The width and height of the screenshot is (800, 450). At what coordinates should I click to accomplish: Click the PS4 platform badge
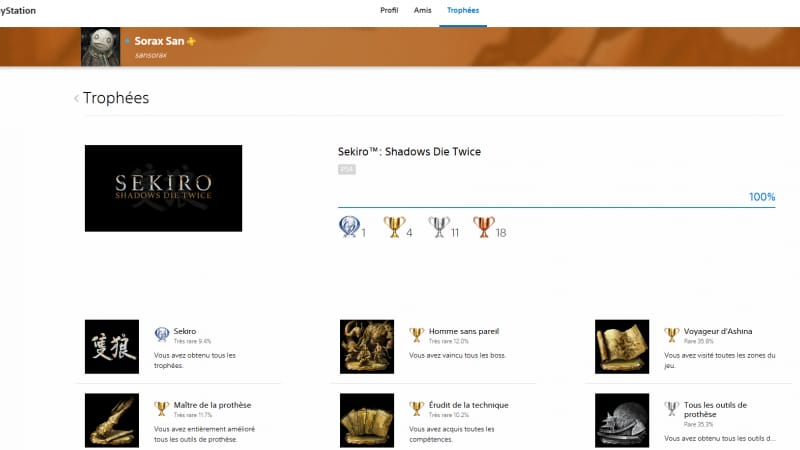[x=347, y=169]
